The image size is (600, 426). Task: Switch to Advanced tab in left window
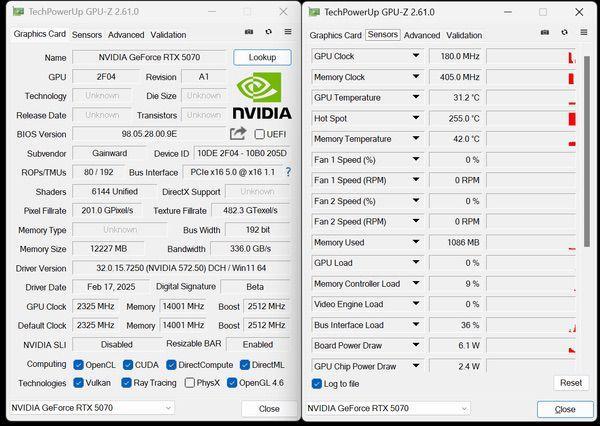[x=126, y=35]
